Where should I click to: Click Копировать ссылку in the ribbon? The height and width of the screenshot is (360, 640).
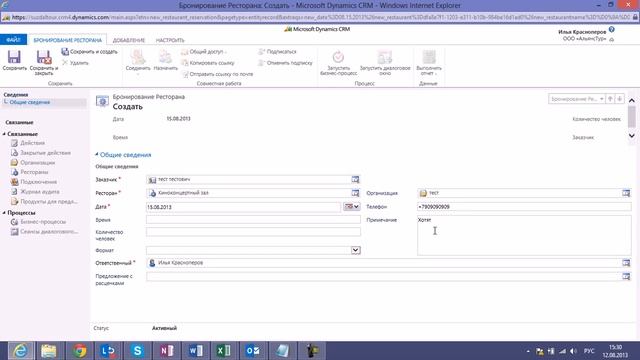click(x=208, y=63)
